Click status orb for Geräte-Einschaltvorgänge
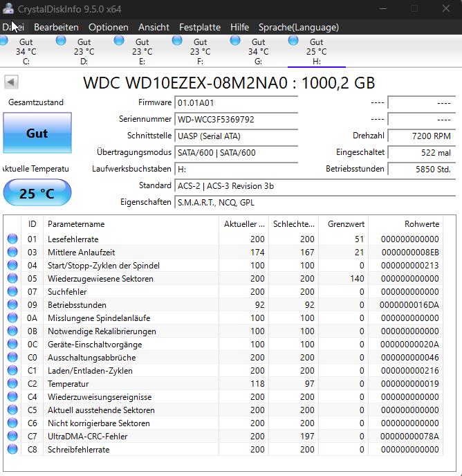Screen dimensions: 462x476 coord(12,345)
